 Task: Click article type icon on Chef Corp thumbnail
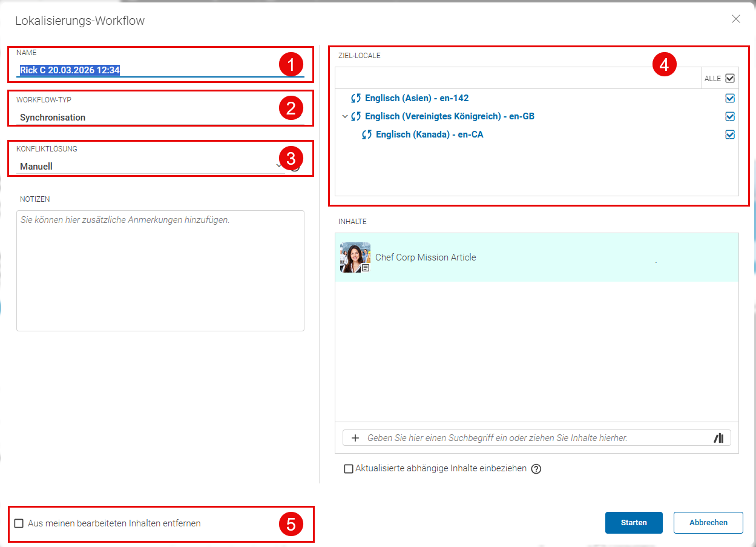[366, 267]
